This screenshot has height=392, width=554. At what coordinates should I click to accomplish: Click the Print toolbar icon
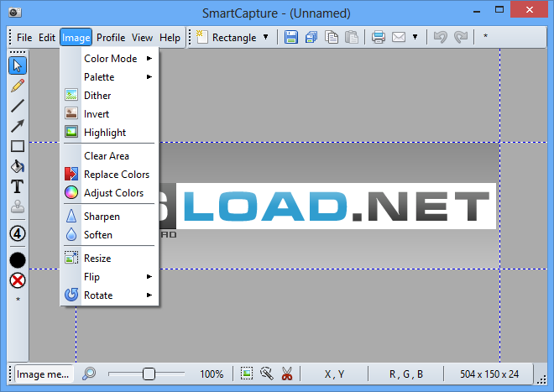(379, 37)
